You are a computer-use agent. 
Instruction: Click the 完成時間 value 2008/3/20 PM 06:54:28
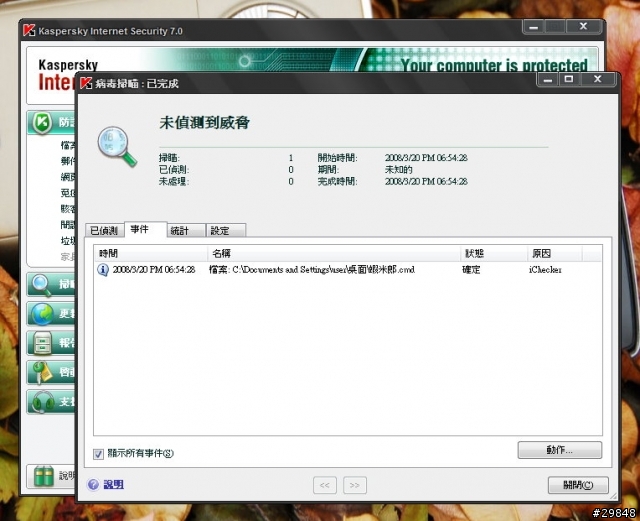click(x=426, y=181)
